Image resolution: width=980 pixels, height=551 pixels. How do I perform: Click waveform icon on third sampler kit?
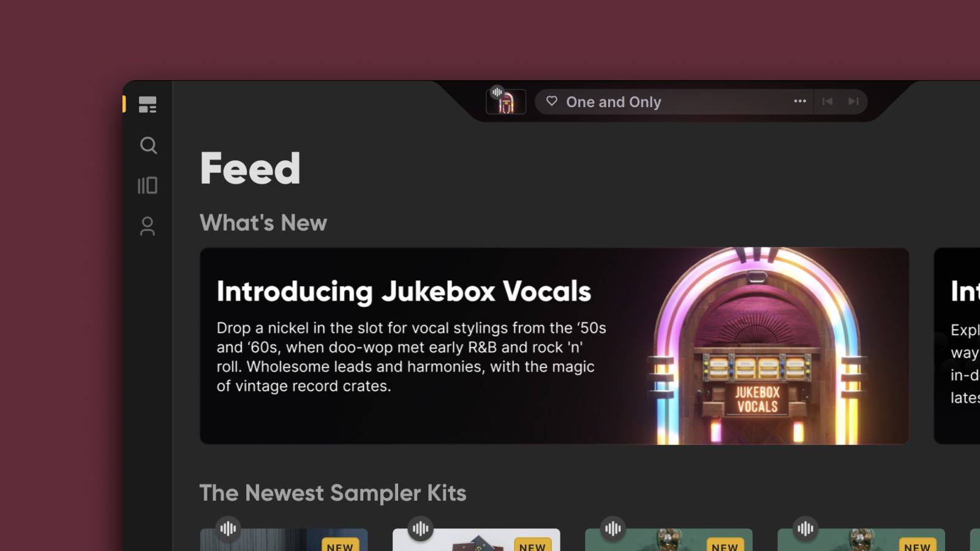613,528
